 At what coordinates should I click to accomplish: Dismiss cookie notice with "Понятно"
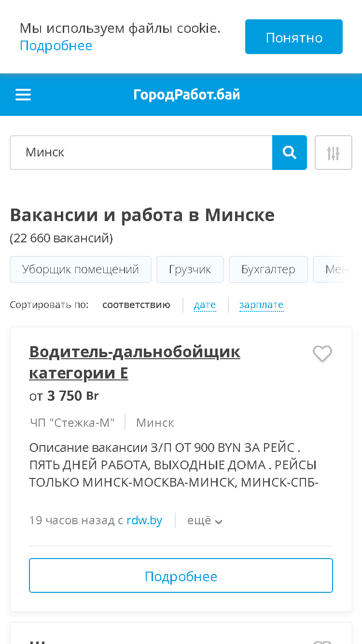click(x=294, y=37)
